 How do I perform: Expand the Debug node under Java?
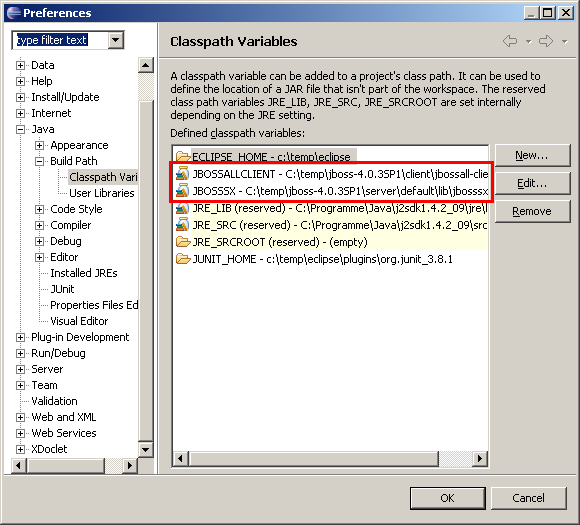pyautogui.click(x=40, y=241)
